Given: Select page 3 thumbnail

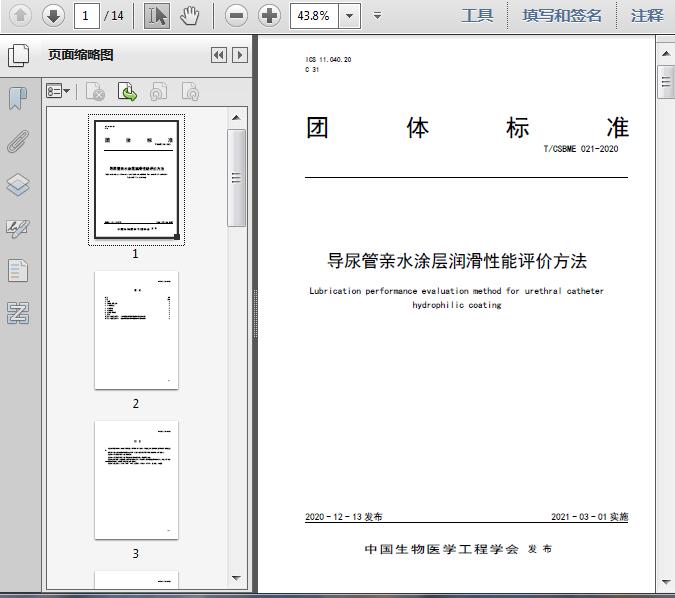Looking at the screenshot, I should [x=136, y=480].
